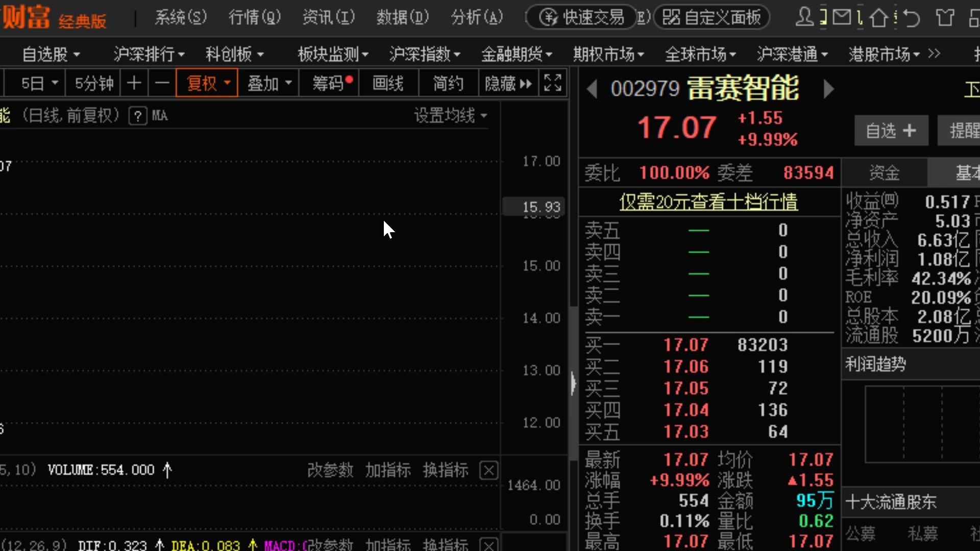980x551 pixels.
Task: Open the 分析(A) menu
Action: pyautogui.click(x=477, y=17)
